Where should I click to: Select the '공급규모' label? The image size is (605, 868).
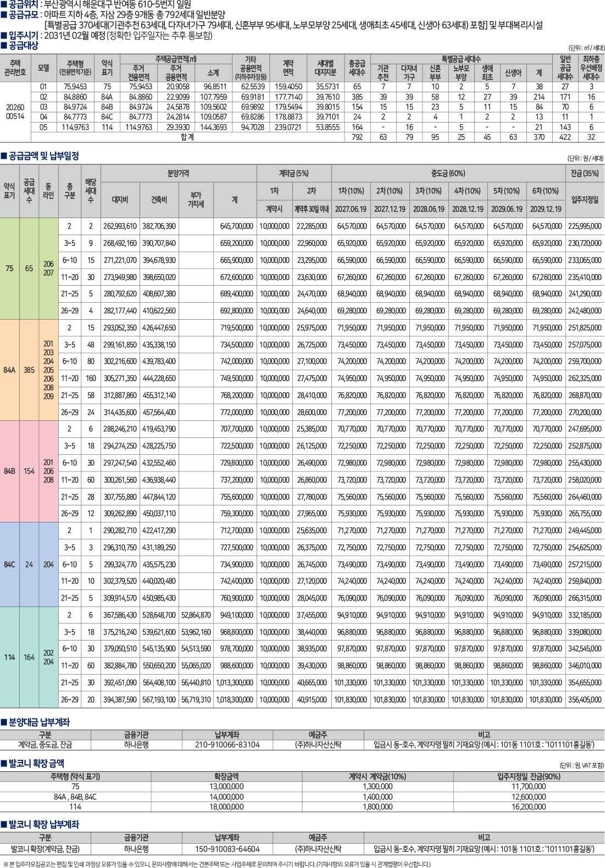(x=24, y=14)
